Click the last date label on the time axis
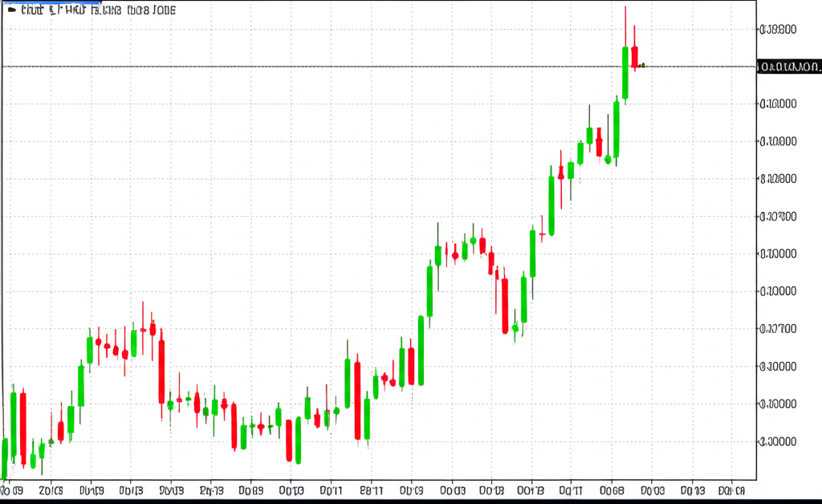Image resolution: width=822 pixels, height=504 pixels. click(730, 489)
